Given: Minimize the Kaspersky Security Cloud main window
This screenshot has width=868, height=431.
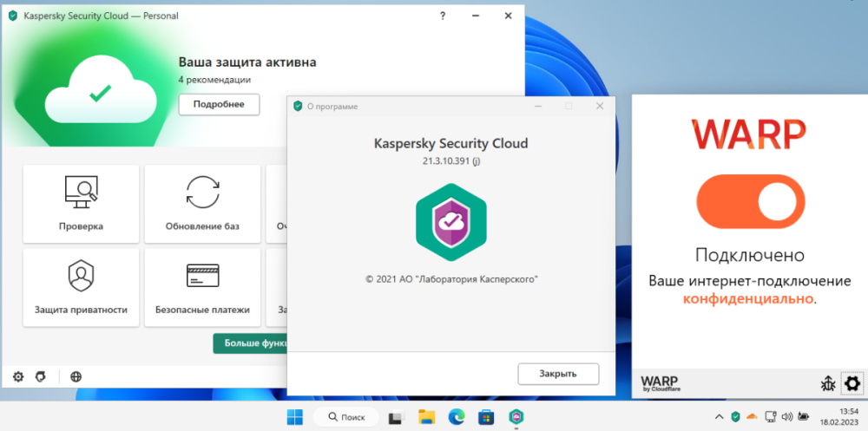Looking at the screenshot, I should click(x=476, y=16).
